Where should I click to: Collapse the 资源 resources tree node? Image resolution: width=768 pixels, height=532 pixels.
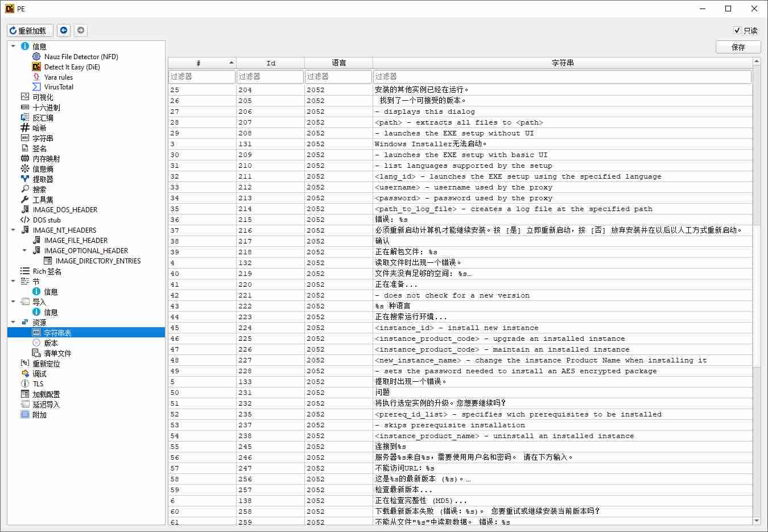(13, 322)
